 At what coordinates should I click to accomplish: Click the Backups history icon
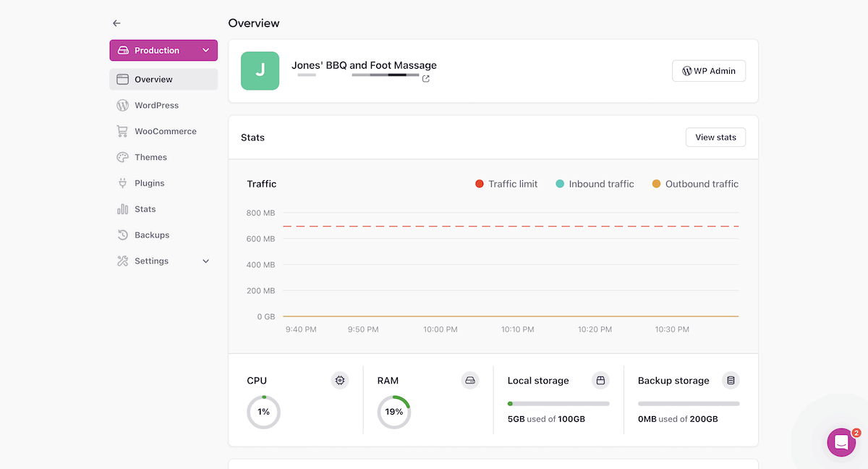tap(123, 235)
